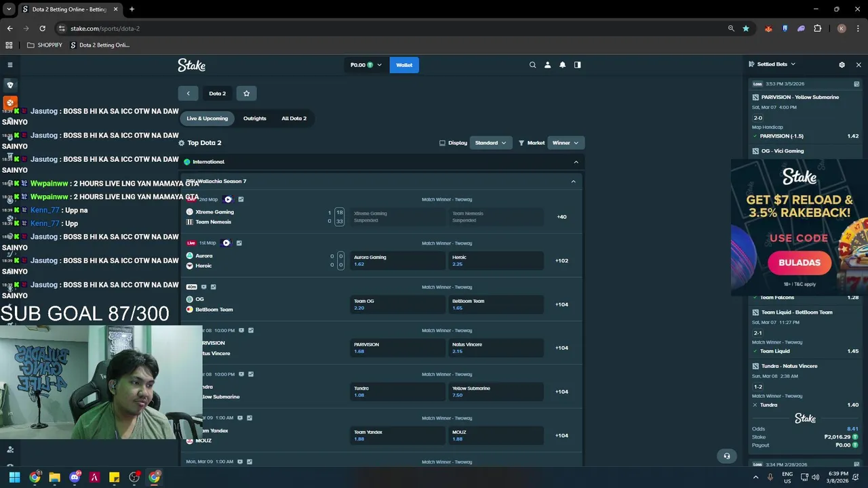Image resolution: width=868 pixels, height=488 pixels.
Task: Click the Team Liquid - BetBoom Team settled bet
Action: [x=797, y=312]
